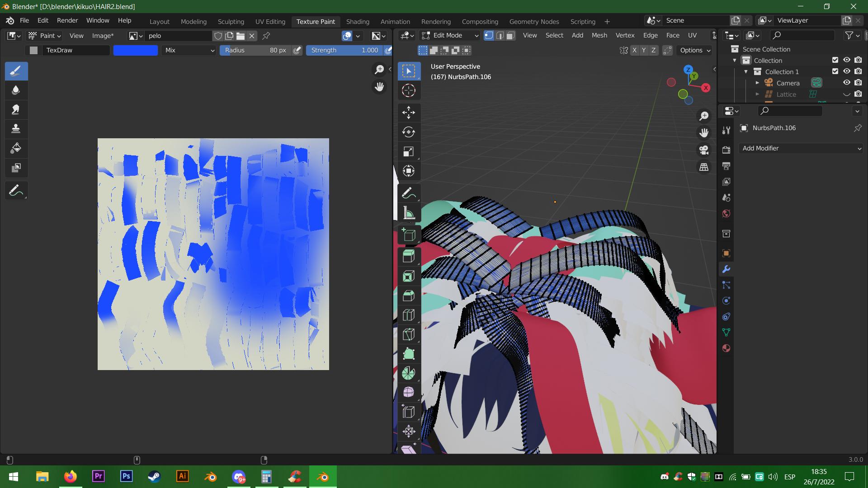This screenshot has height=488, width=868.
Task: Open the Image menu in header
Action: (x=102, y=36)
